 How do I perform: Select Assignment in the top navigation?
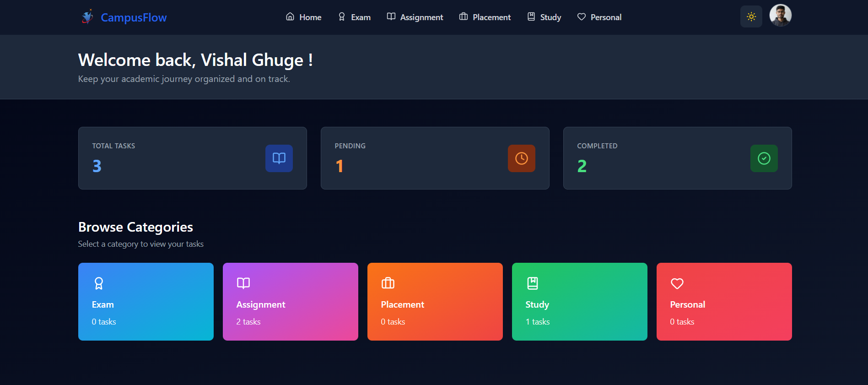[x=415, y=17]
